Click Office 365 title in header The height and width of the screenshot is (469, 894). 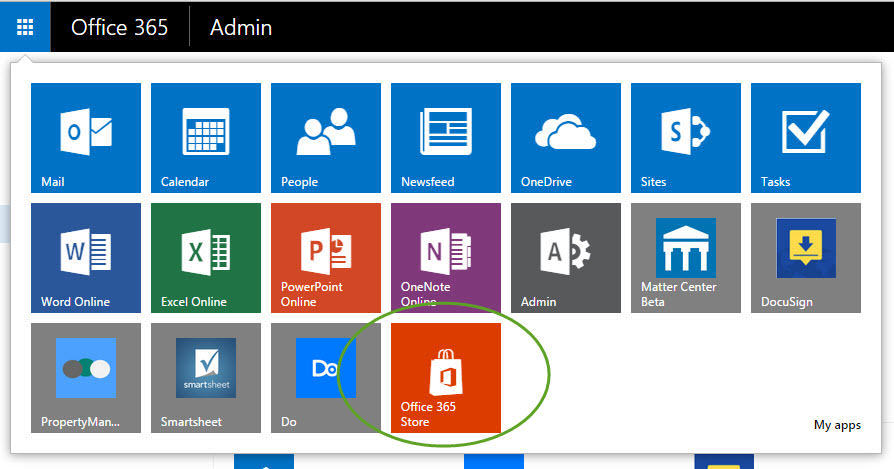point(119,27)
